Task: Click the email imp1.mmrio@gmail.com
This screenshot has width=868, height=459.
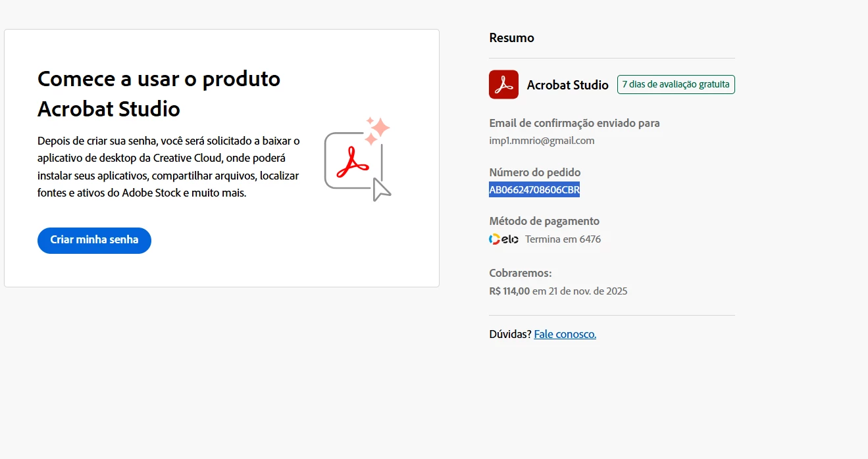Action: [542, 141]
